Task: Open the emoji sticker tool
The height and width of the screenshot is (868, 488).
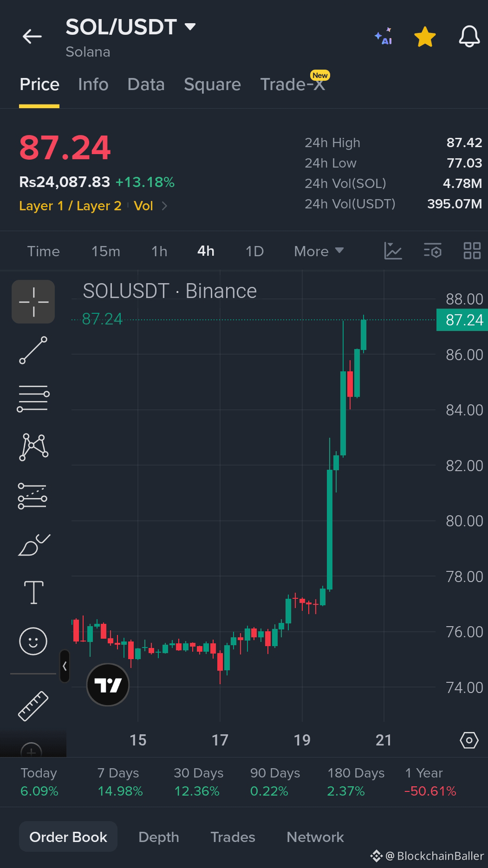Action: [x=33, y=641]
